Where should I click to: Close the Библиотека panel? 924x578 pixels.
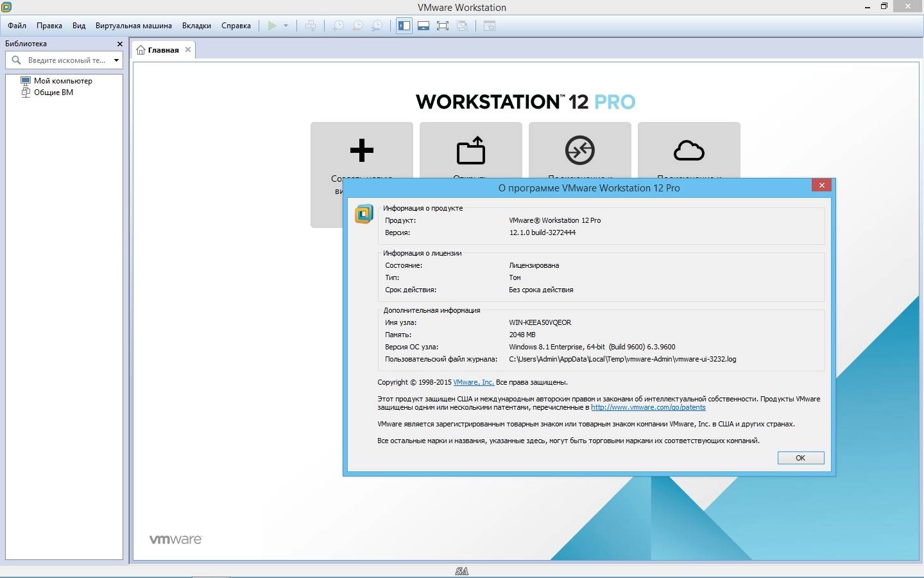[119, 44]
